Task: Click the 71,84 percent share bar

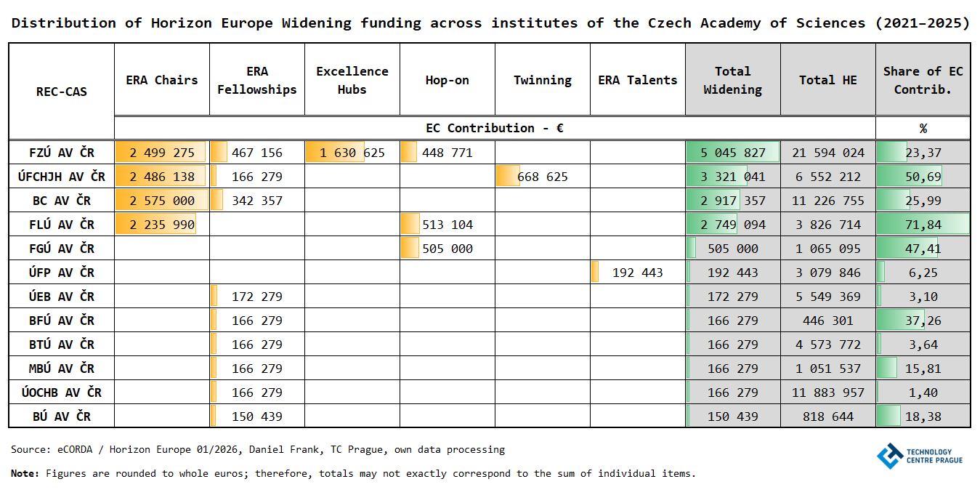Action: coord(923,225)
